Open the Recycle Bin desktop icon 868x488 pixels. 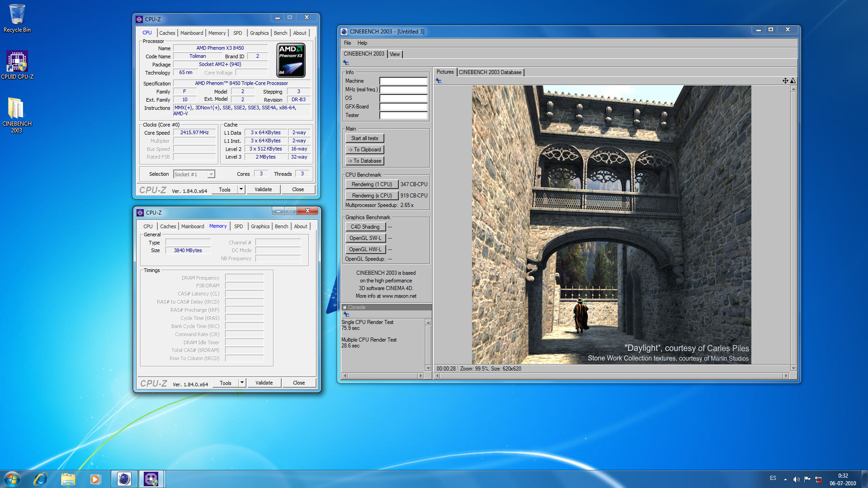pos(17,18)
